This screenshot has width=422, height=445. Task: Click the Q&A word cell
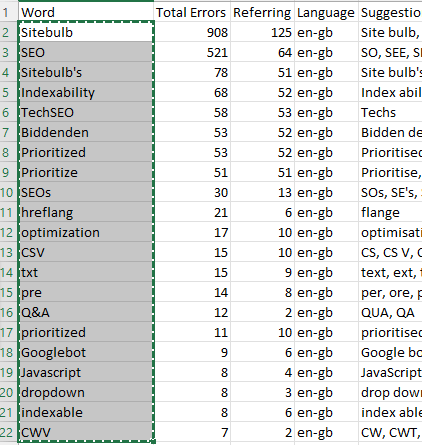tap(86, 312)
